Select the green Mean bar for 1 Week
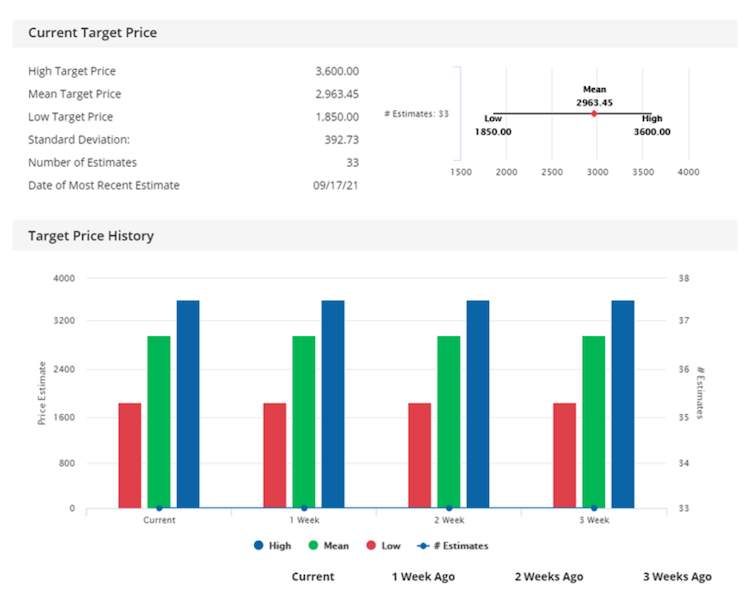This screenshot has height=597, width=750. coord(304,421)
